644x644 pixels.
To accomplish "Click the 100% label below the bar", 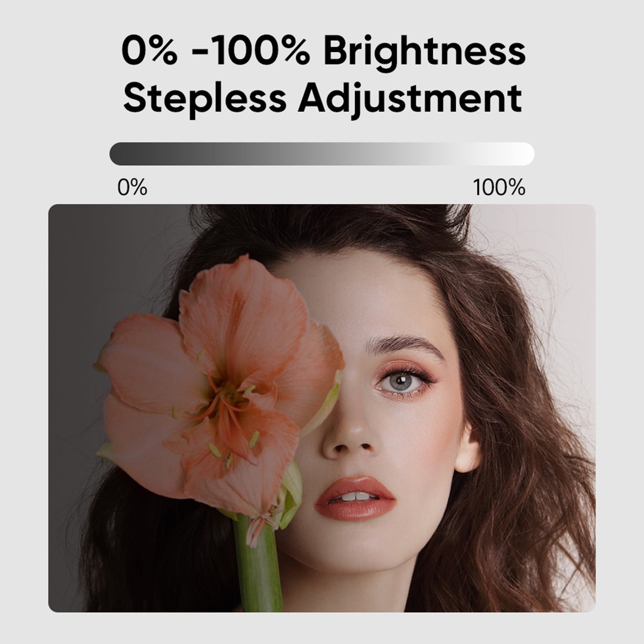I will 499,187.
